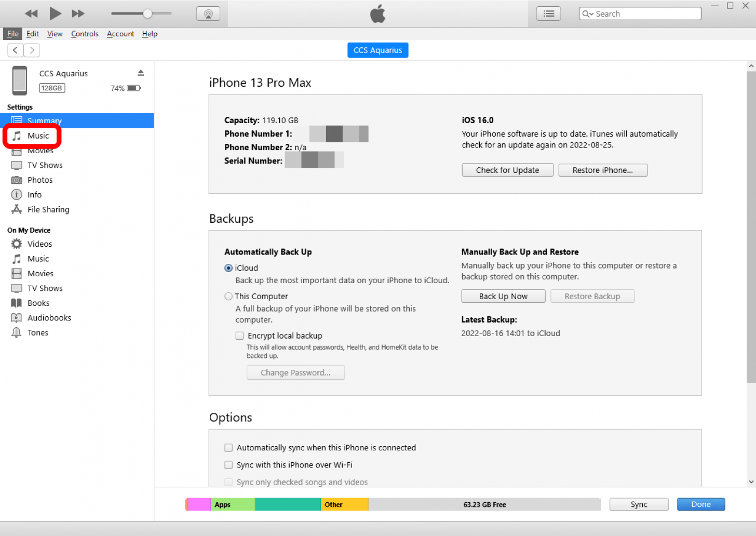Open Photos camera icon in Settings
The width and height of the screenshot is (756, 536).
(17, 180)
